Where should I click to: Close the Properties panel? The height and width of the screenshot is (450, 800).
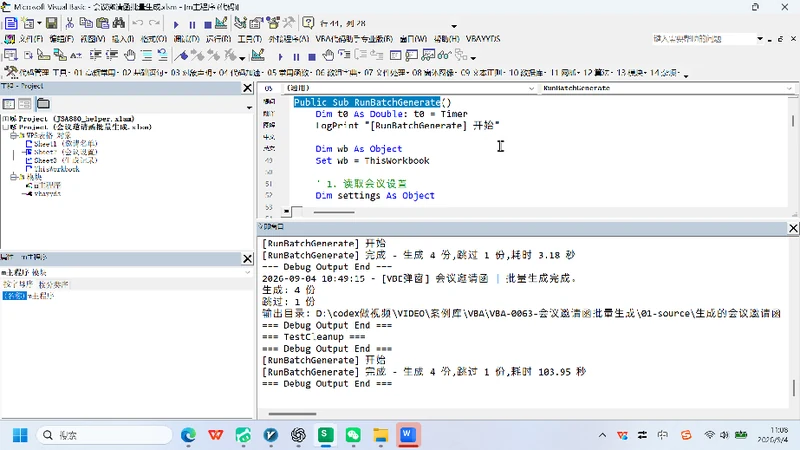pos(247,259)
